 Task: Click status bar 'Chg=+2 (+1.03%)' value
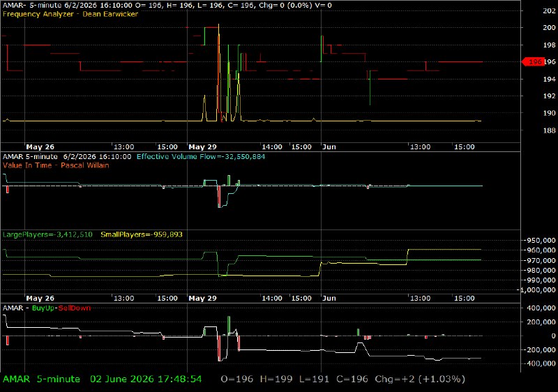[420, 379]
